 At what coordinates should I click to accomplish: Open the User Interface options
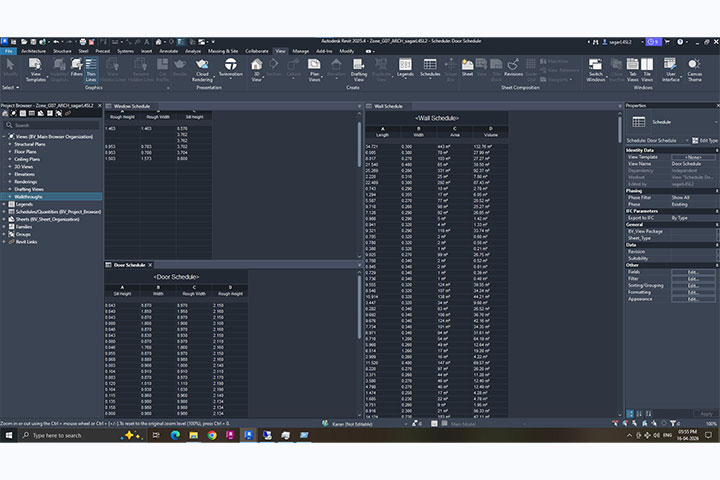pyautogui.click(x=670, y=70)
